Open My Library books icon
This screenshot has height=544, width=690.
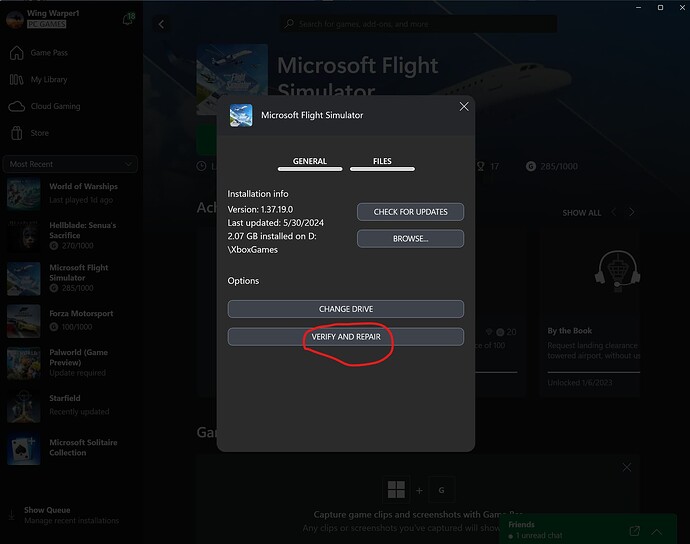tap(16, 80)
